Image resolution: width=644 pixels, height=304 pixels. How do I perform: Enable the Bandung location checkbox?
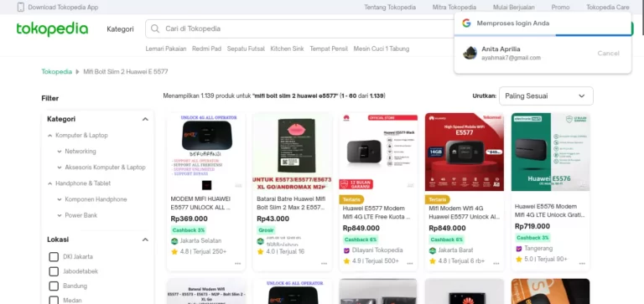(54, 286)
